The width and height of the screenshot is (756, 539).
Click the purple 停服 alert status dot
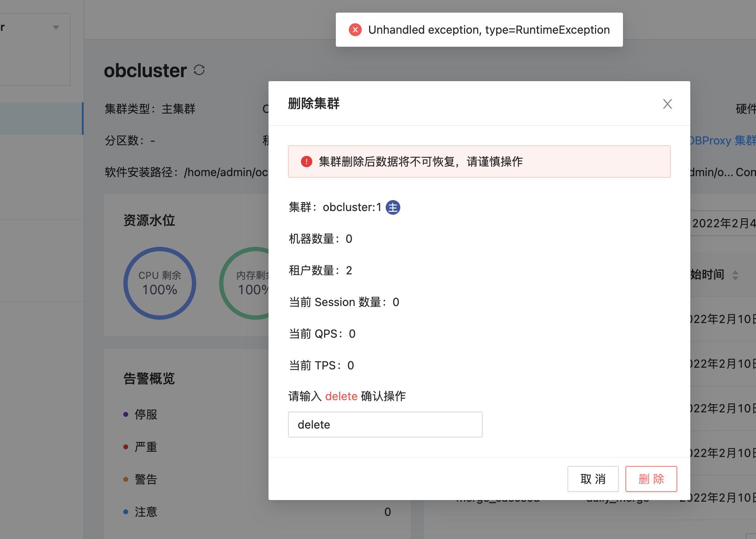click(x=125, y=414)
